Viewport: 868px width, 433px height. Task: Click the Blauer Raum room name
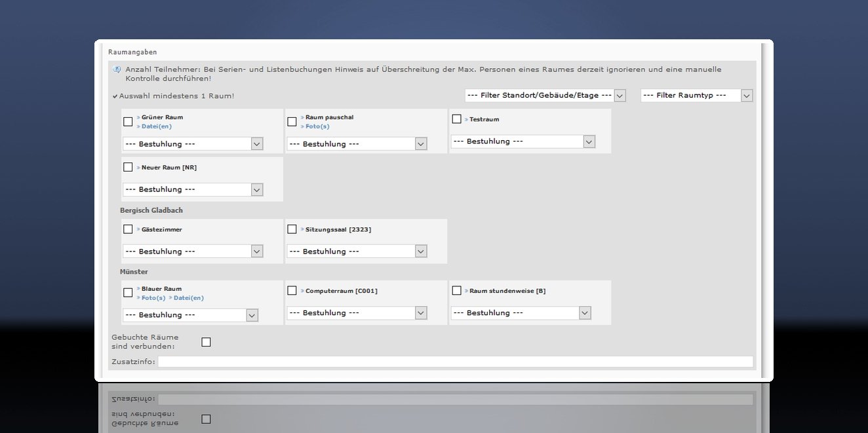pos(161,289)
